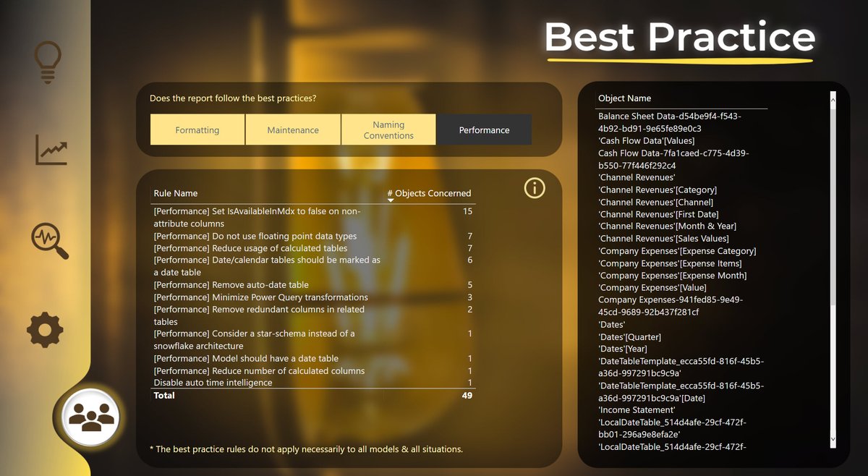Image resolution: width=868 pixels, height=476 pixels.
Task: Sort by # Objects Concerned column header
Action: (x=429, y=193)
